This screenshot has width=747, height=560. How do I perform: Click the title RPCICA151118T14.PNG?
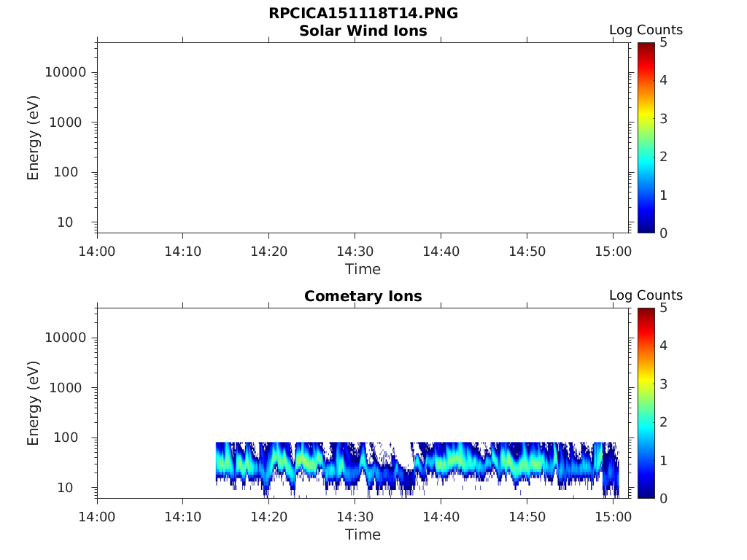pyautogui.click(x=363, y=13)
